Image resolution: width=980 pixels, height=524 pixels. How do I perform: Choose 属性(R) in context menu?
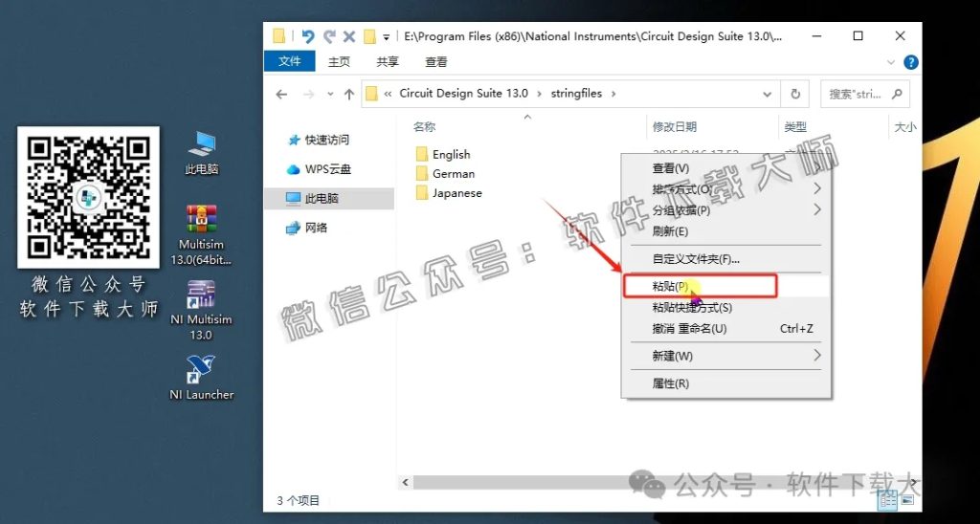point(725,383)
